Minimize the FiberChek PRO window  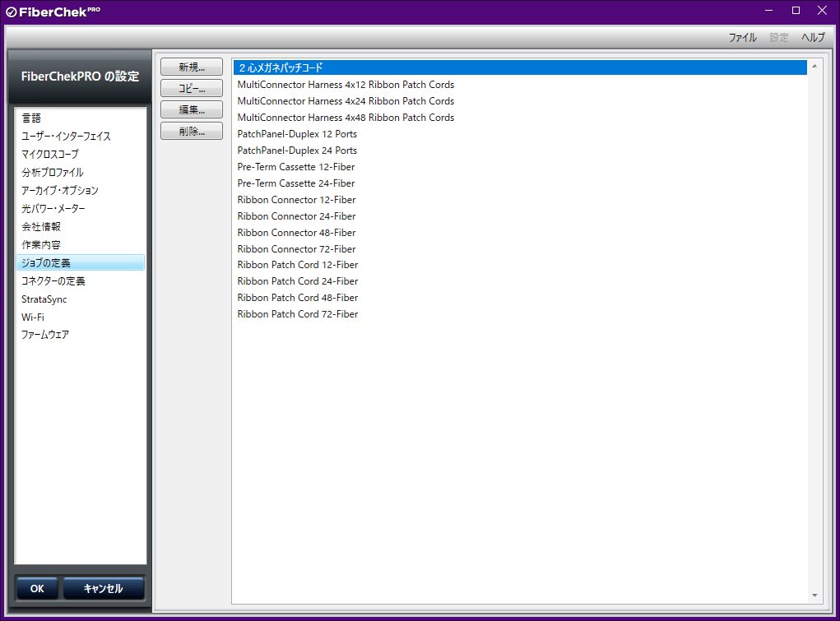768,11
